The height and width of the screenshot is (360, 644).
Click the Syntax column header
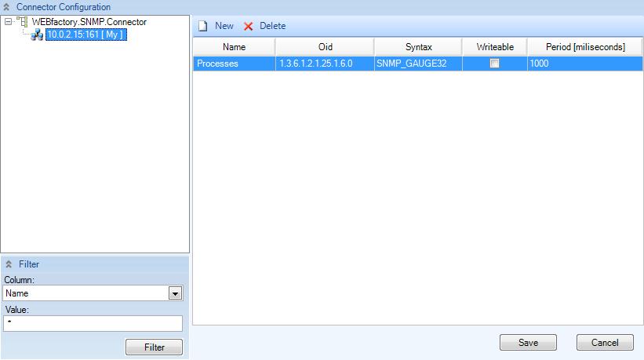tap(418, 47)
